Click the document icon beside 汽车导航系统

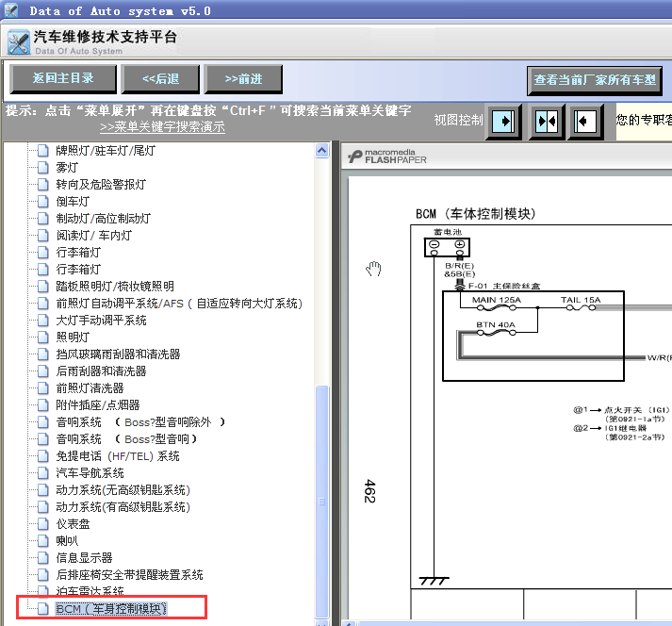point(42,473)
